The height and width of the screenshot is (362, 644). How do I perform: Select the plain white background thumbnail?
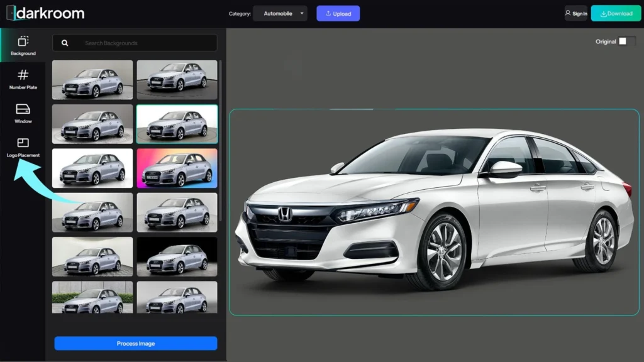point(92,168)
